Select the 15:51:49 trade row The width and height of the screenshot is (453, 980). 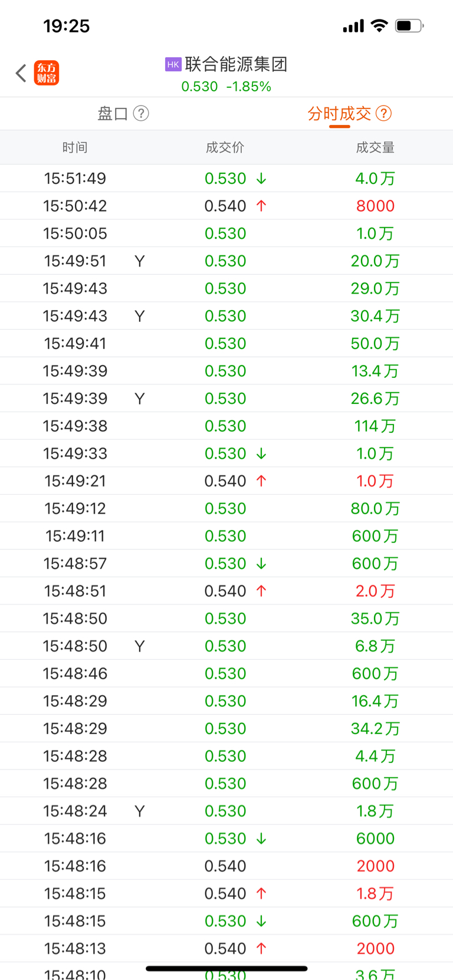pos(226,178)
